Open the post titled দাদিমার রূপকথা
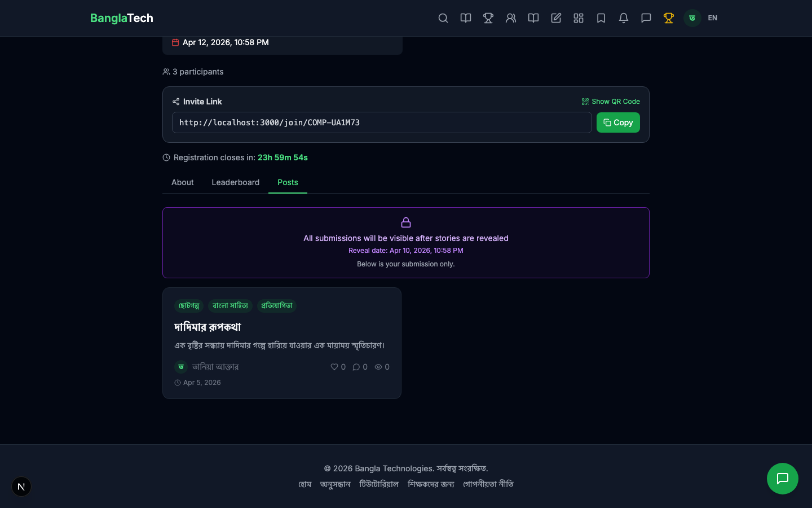The height and width of the screenshot is (508, 812). pos(208,327)
